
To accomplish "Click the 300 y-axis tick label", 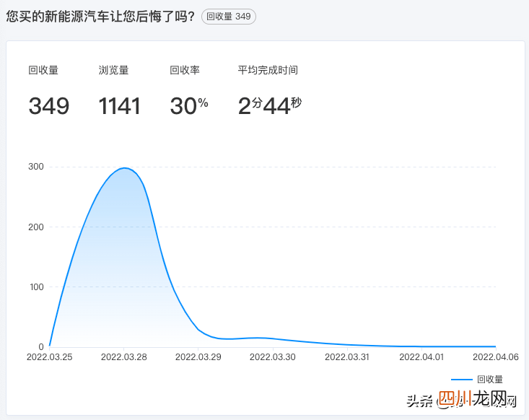I will (x=36, y=167).
